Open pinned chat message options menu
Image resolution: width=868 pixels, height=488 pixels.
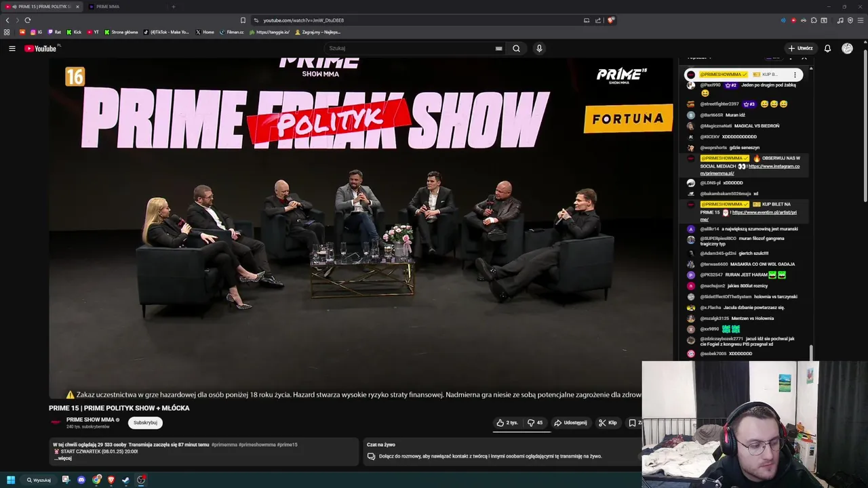795,75
